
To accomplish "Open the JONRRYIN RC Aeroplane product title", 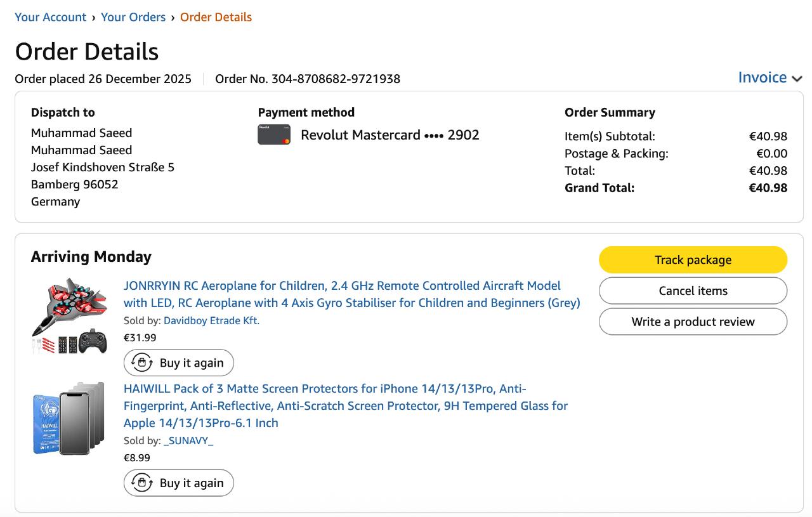I will point(351,294).
